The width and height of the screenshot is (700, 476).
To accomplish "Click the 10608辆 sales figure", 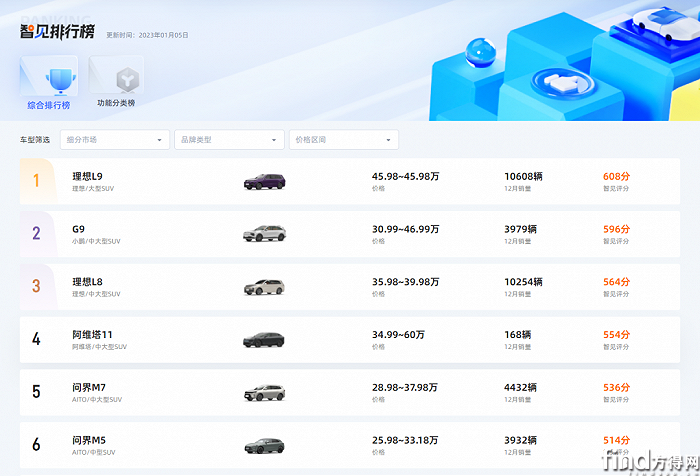I will (x=524, y=176).
